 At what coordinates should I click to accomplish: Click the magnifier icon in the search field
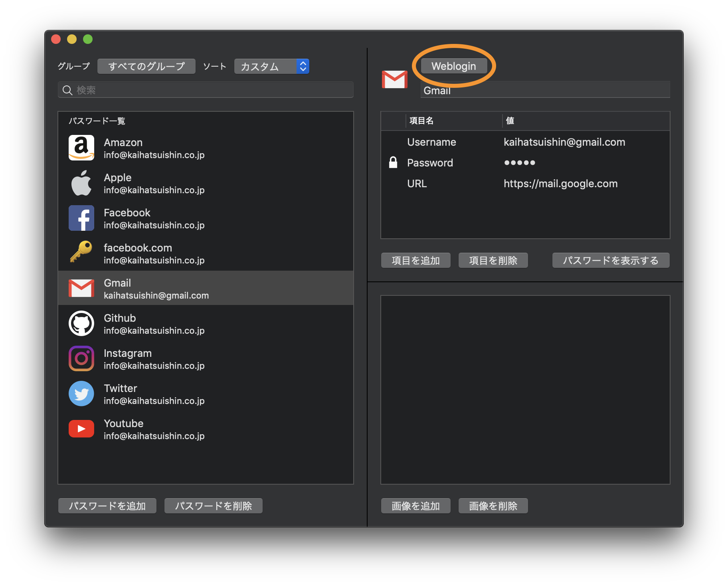[67, 90]
